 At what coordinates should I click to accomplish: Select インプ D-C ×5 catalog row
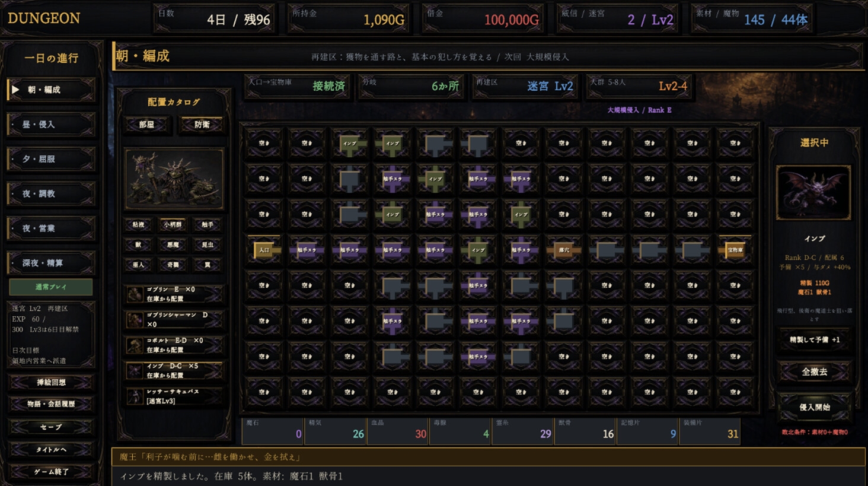point(174,370)
